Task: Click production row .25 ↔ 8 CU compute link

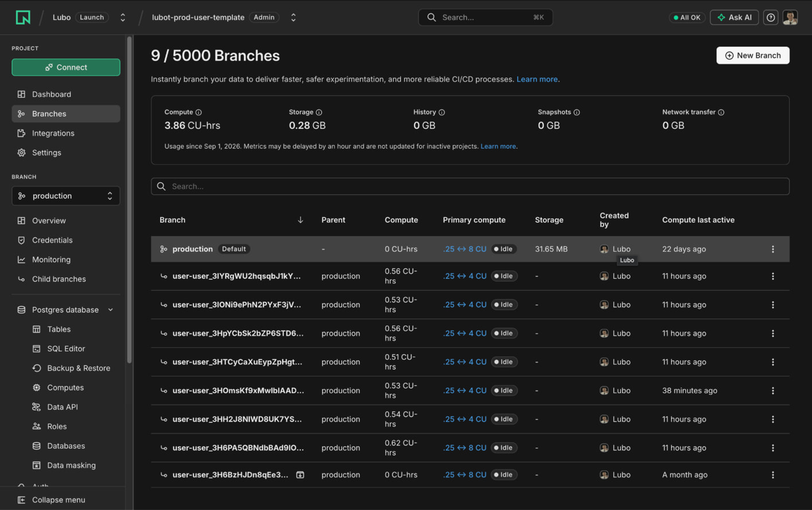Action: point(464,249)
